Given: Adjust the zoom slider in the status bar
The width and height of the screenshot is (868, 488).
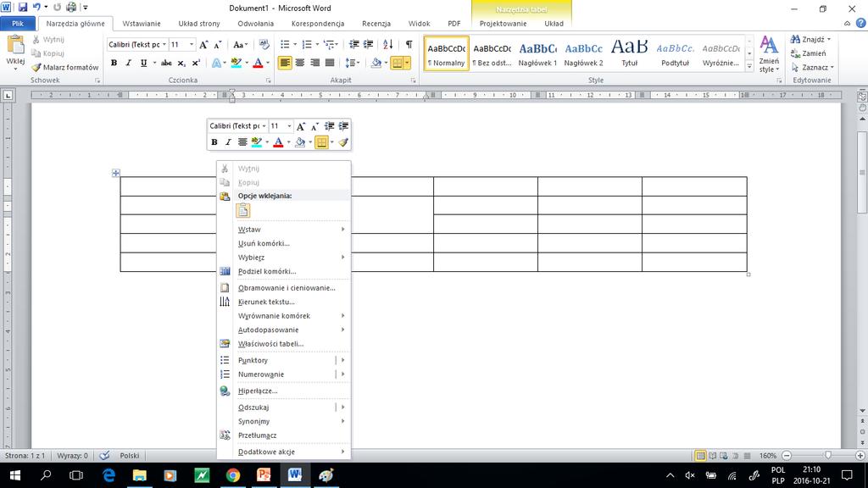Looking at the screenshot, I should (827, 456).
